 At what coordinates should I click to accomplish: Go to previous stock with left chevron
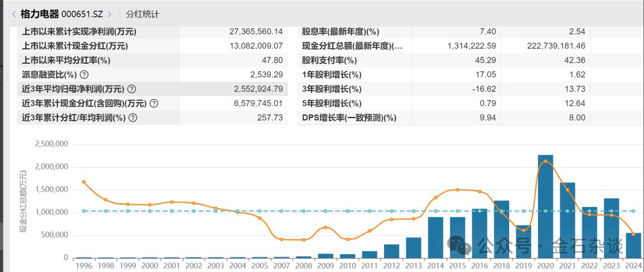(14, 14)
